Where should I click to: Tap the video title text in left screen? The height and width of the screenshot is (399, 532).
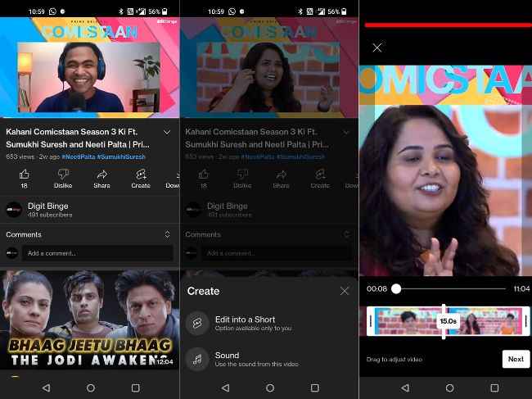pyautogui.click(x=78, y=138)
